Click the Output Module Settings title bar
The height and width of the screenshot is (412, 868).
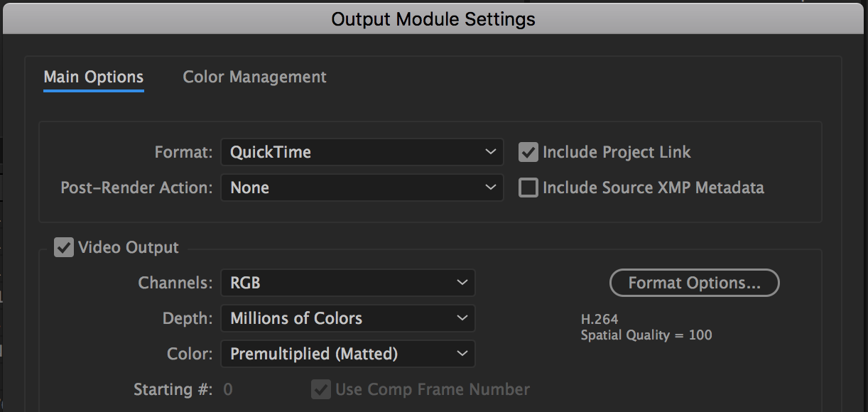coord(433,19)
